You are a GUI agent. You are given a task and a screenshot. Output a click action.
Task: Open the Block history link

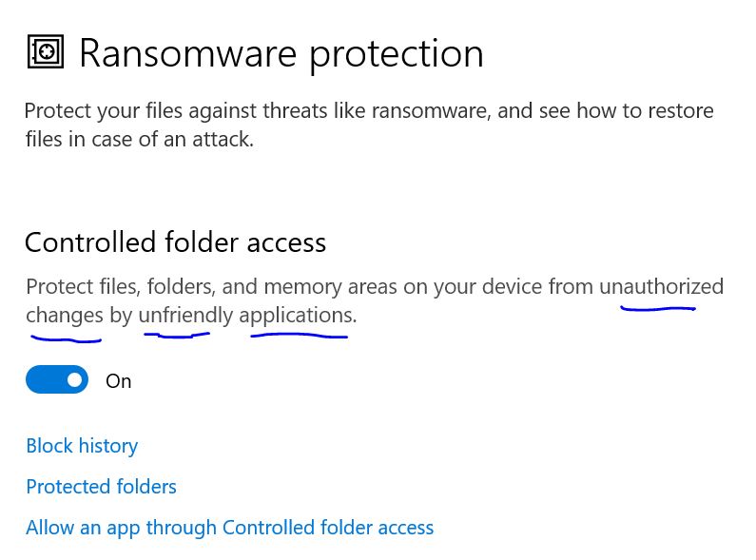click(82, 446)
